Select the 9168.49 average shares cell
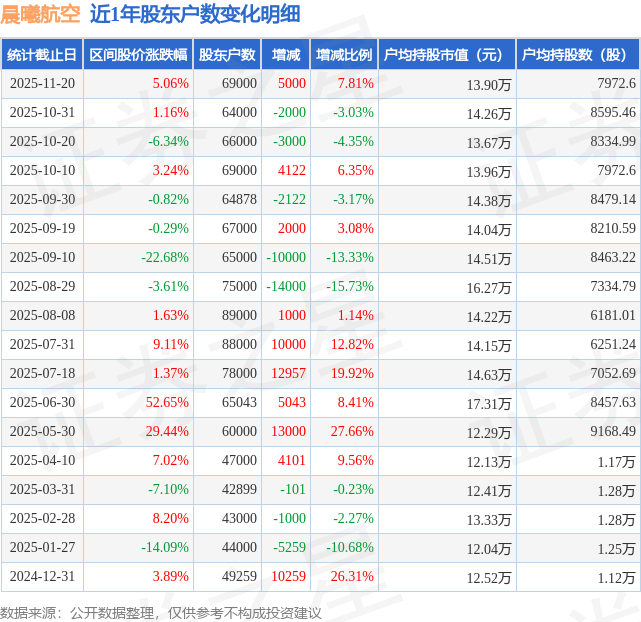The width and height of the screenshot is (641, 622). [x=613, y=431]
